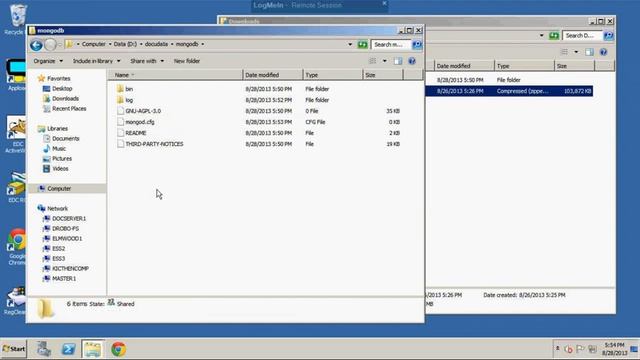Screen dimensions: 640x360
Task: Select the README file
Action: click(x=136, y=133)
